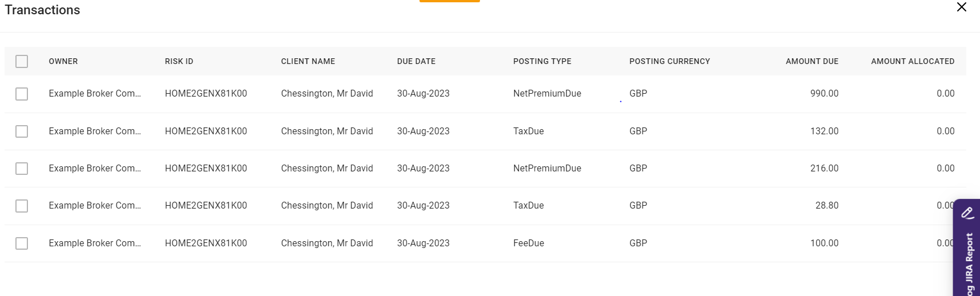Click the 100.00 amount due cell
Screen dimensions: 980x296
coord(824,243)
